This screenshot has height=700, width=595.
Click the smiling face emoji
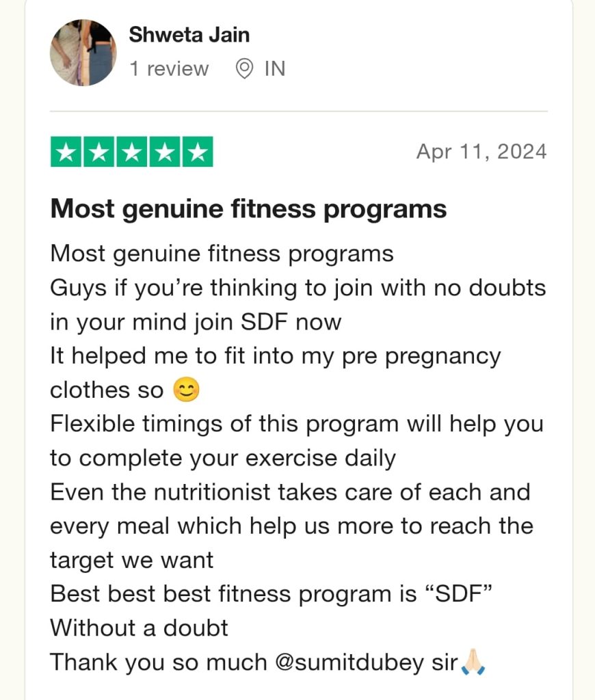(x=186, y=390)
